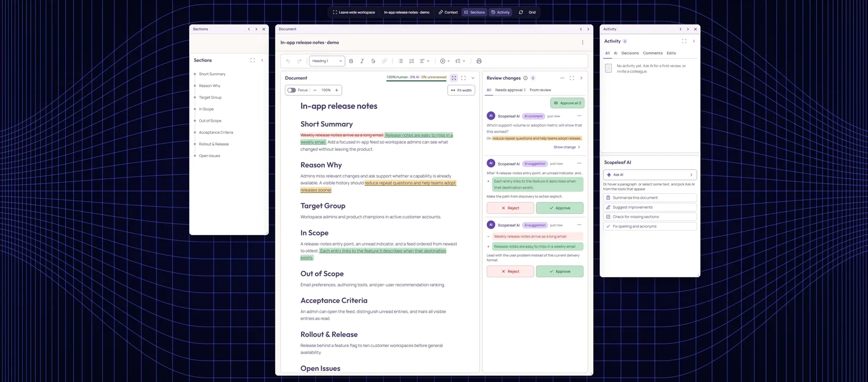868x382 pixels.
Task: Toggle italic formatting
Action: (x=362, y=61)
